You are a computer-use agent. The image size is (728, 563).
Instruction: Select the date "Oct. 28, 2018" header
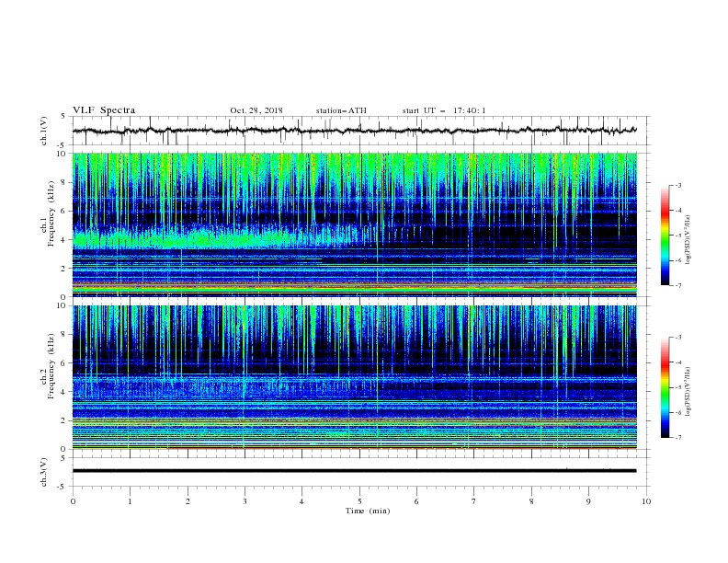[256, 110]
